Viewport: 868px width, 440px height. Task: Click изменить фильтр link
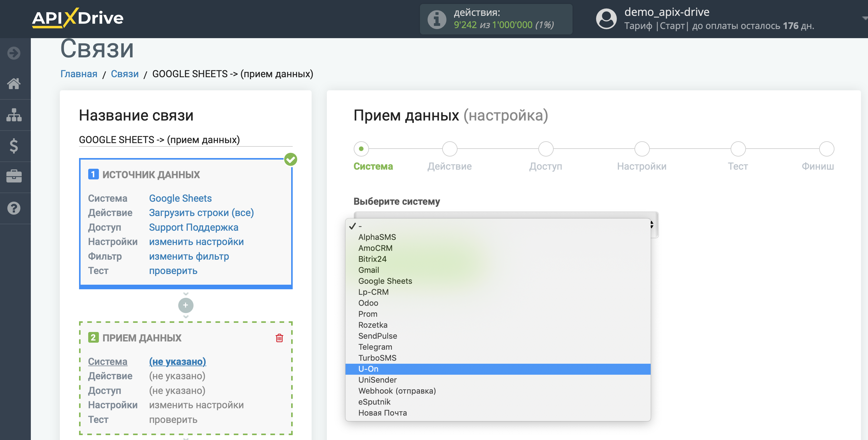coord(189,256)
